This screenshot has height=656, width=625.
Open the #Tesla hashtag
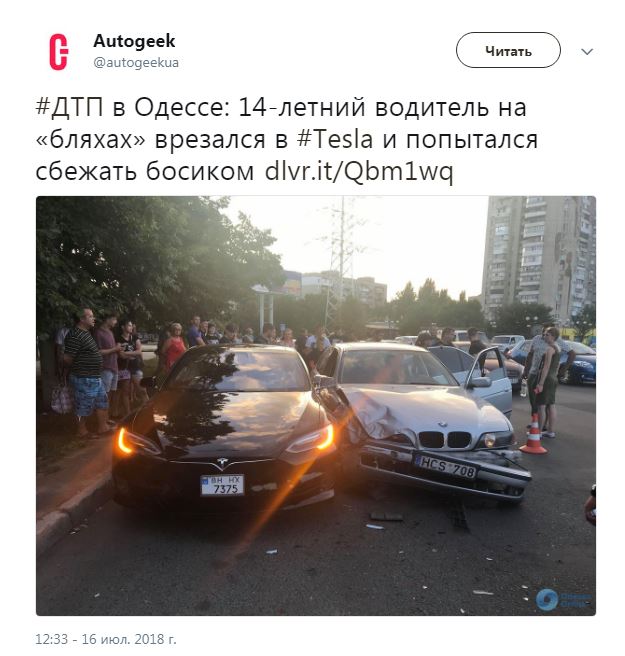(334, 139)
